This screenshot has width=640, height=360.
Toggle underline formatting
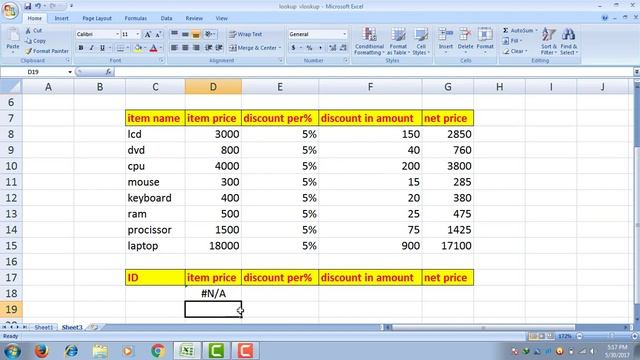point(102,48)
